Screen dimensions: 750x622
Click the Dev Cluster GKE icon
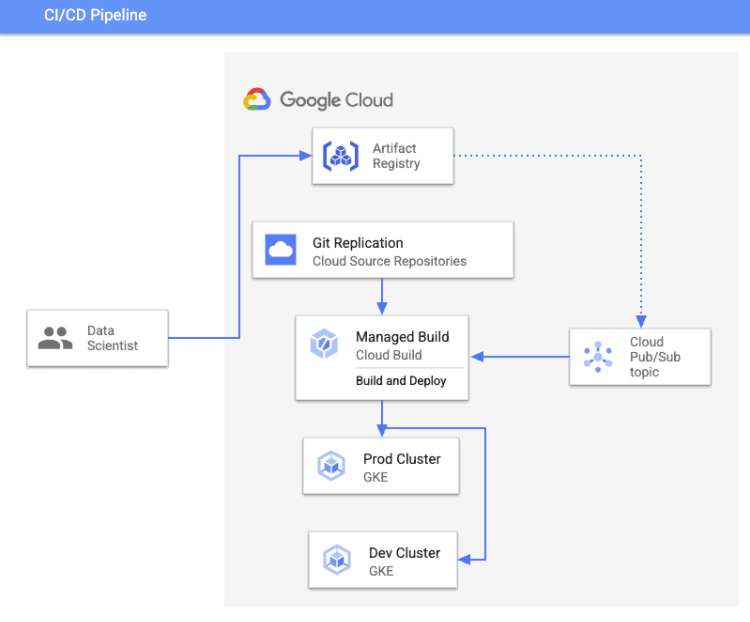click(x=337, y=560)
